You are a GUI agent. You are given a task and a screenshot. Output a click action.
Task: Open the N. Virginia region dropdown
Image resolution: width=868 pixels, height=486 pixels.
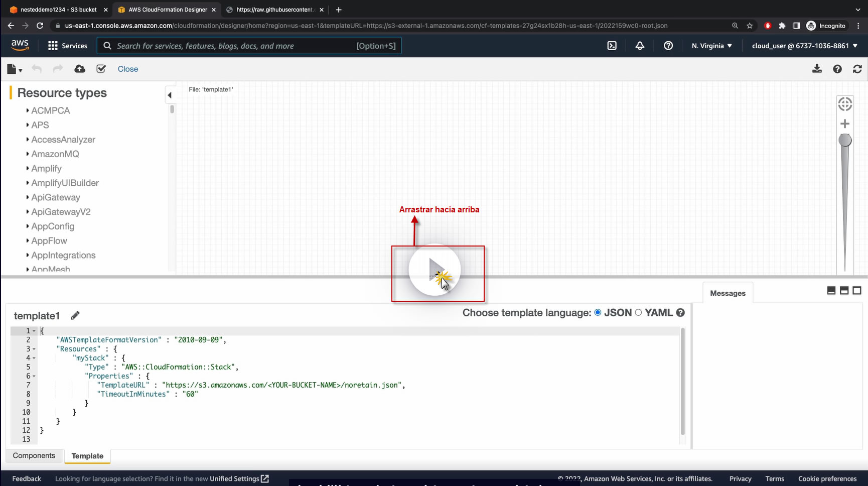(x=711, y=46)
